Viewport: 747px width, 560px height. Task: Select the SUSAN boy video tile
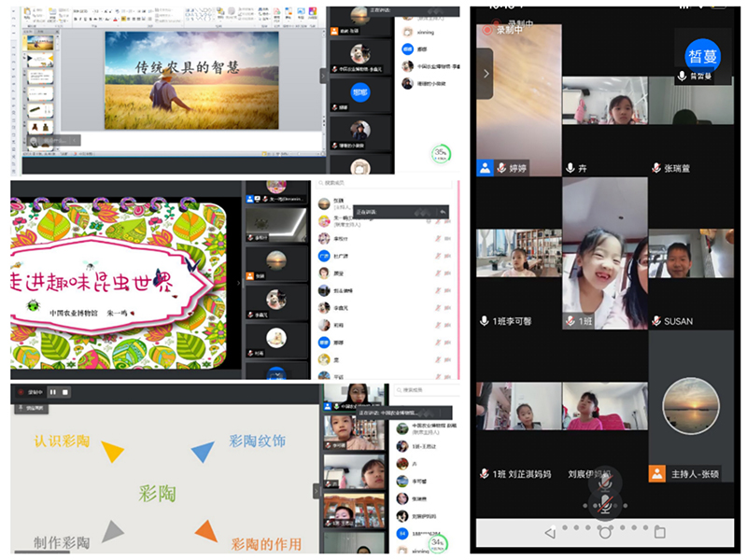(691, 253)
